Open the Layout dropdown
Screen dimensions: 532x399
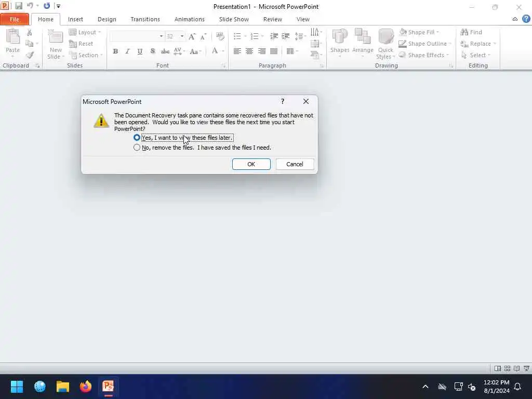click(85, 32)
